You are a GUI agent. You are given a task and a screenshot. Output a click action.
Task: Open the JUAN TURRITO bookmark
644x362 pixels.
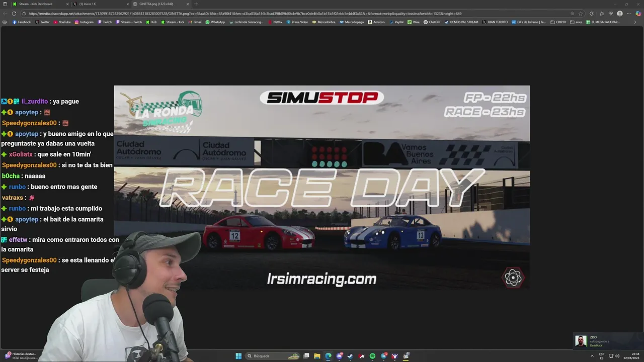(x=495, y=22)
